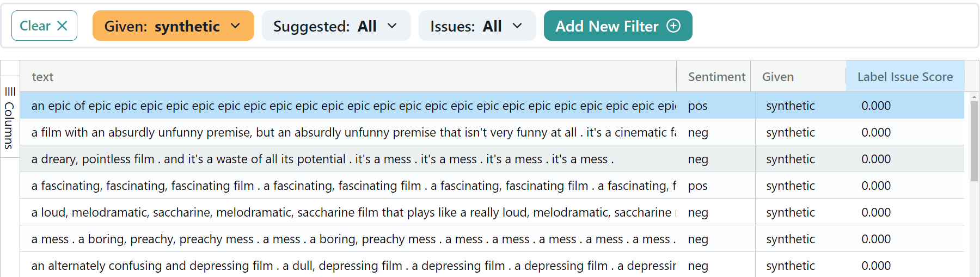Click the plus icon on Add New Filter
980x277 pixels.
point(673,26)
